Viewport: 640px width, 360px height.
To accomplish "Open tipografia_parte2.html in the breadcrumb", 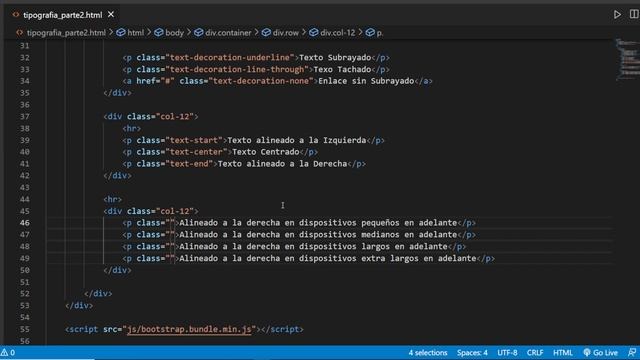I will click(x=66, y=33).
